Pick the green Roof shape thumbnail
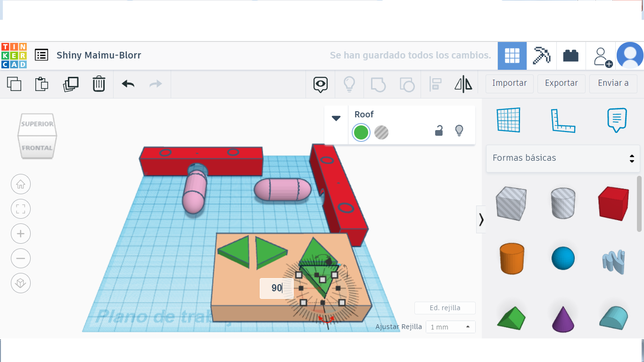 [x=511, y=318]
